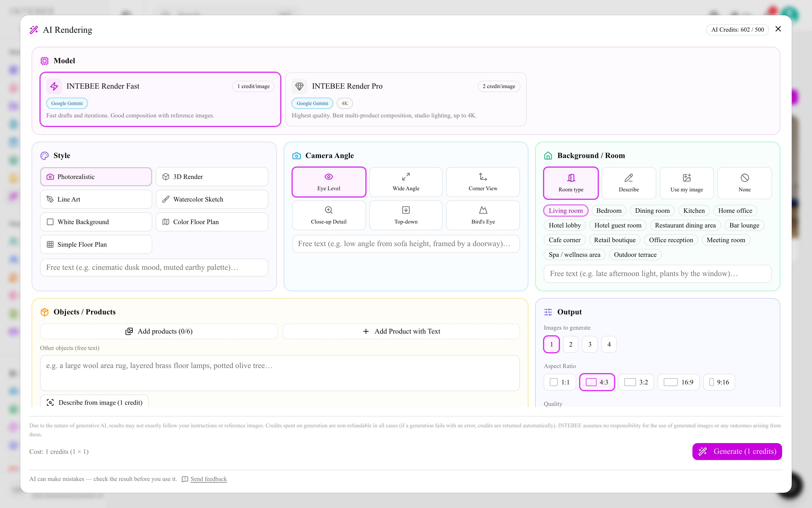
Task: Choose the Outdoor terrace room chip
Action: coord(635,255)
